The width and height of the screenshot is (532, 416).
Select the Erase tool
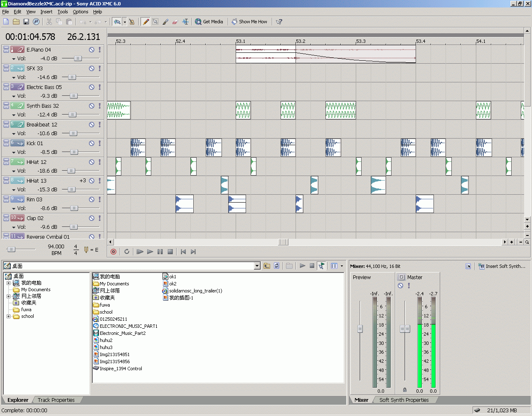pos(175,22)
